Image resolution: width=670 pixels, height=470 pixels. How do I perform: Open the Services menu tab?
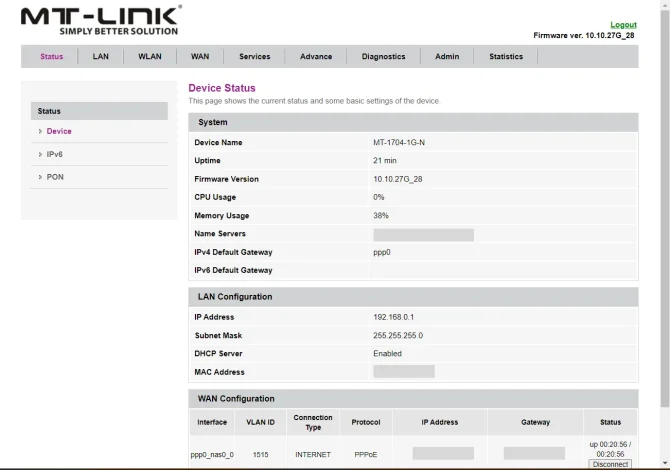[x=255, y=56]
